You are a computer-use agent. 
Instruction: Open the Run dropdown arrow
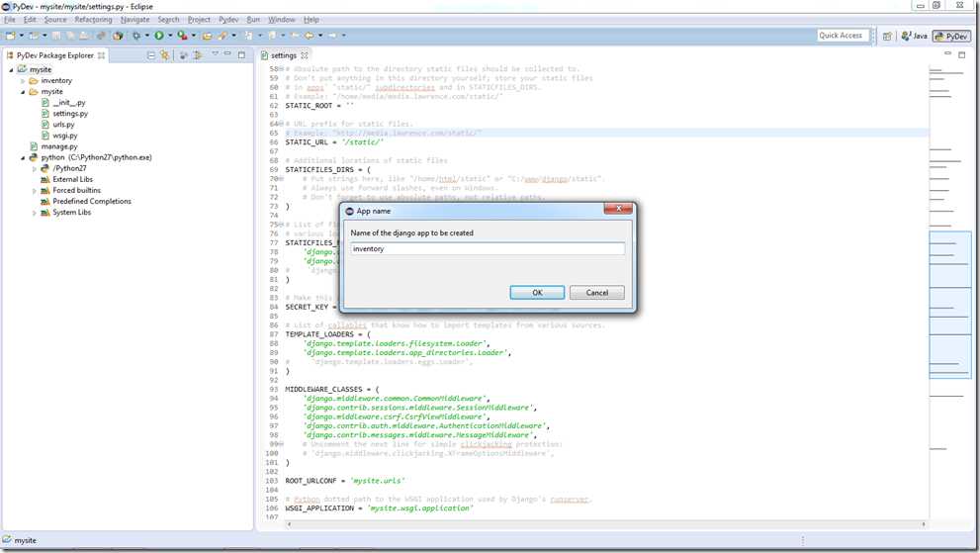tap(170, 36)
